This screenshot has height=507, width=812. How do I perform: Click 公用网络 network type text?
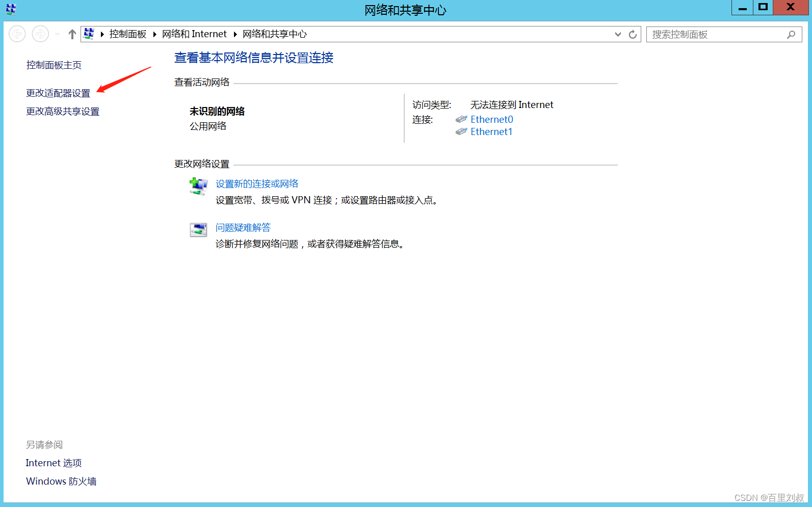pyautogui.click(x=208, y=126)
